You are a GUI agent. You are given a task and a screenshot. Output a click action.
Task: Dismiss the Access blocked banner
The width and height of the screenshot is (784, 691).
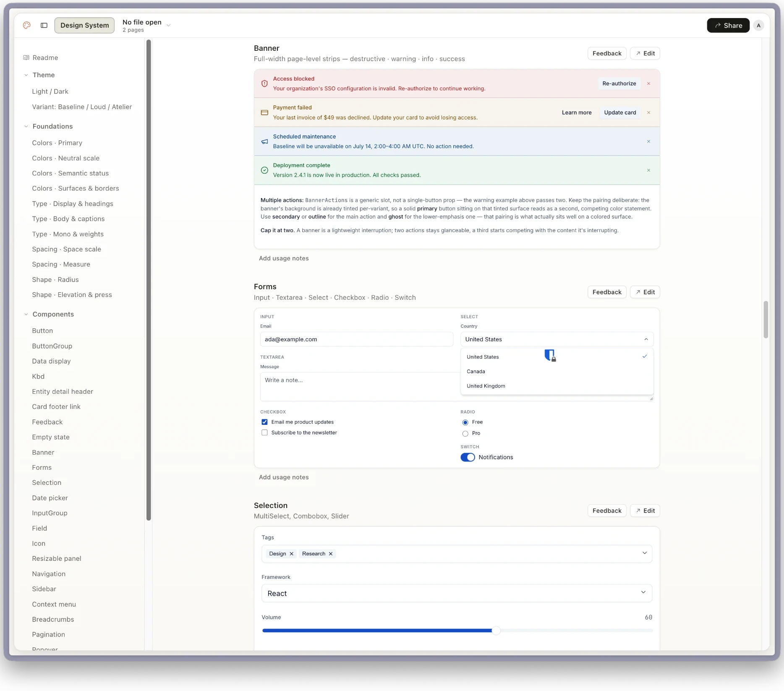coord(648,84)
